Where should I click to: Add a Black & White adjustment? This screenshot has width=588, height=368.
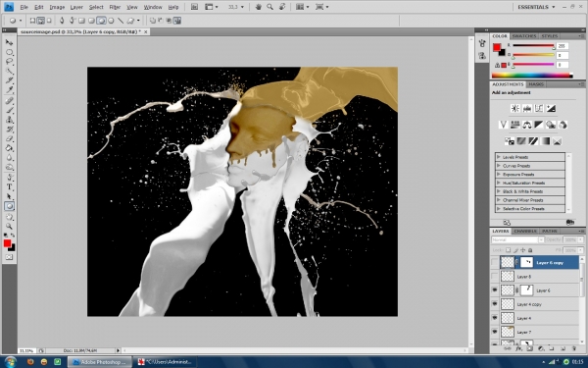pyautogui.click(x=539, y=125)
